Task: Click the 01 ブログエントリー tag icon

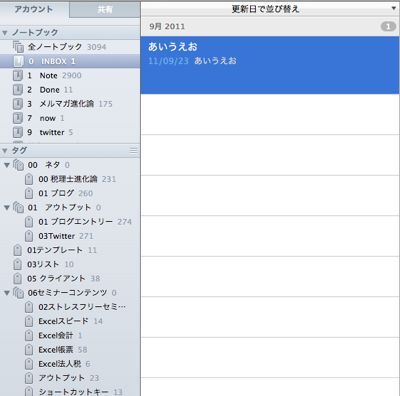Action: pos(29,222)
